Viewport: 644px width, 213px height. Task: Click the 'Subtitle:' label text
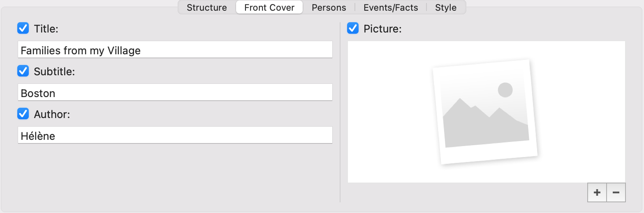point(54,72)
